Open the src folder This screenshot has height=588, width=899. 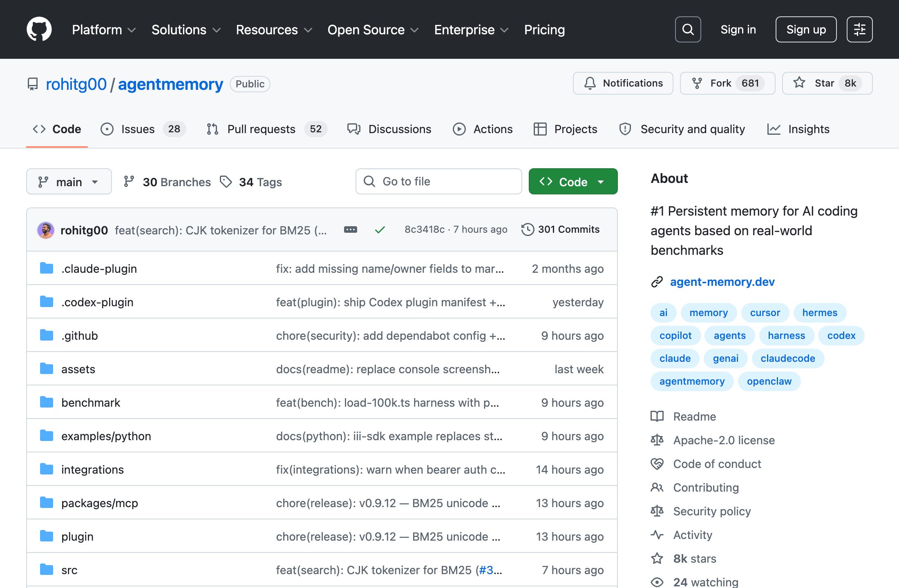[x=69, y=570]
